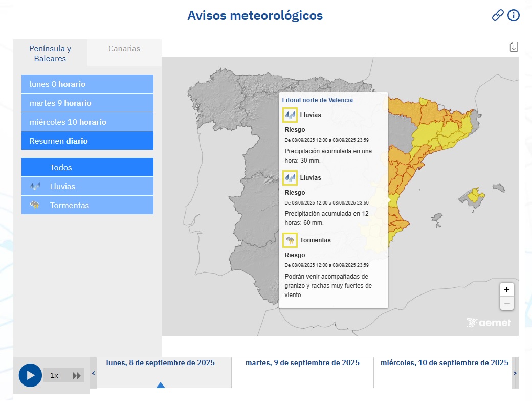532x408 pixels.
Task: Collapse the timeline with the left chevron
Action: tap(93, 373)
